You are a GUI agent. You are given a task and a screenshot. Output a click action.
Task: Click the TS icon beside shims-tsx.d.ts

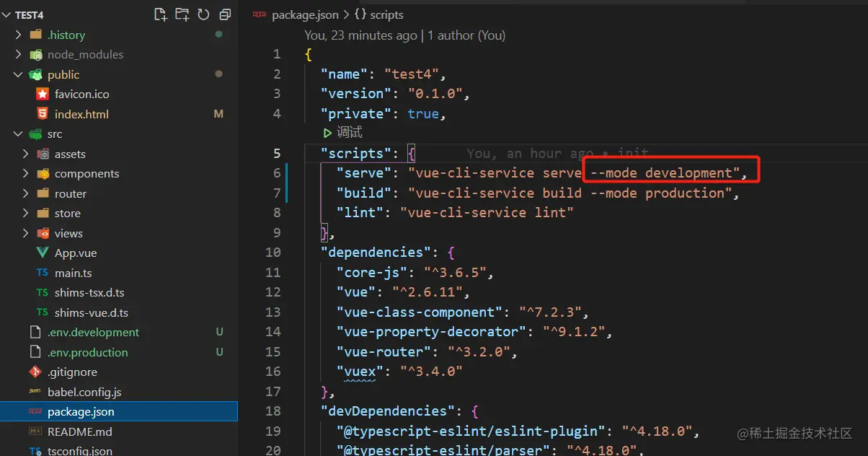click(x=43, y=293)
